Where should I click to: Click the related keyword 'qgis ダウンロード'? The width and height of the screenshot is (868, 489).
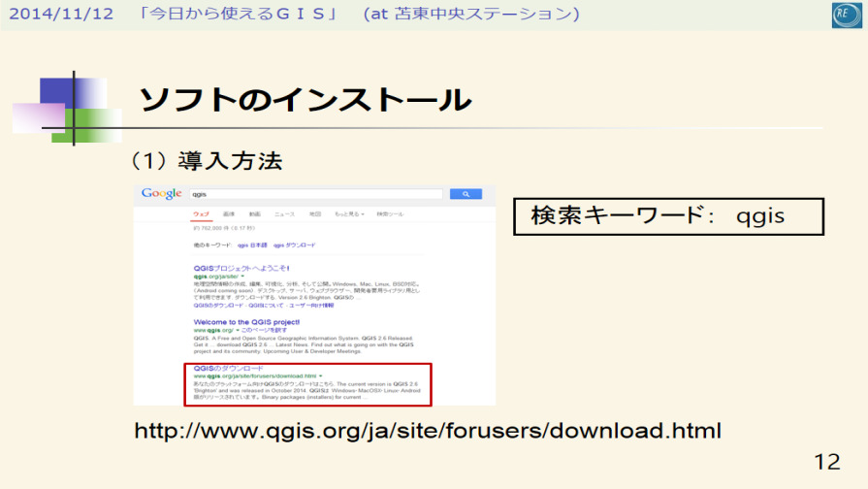pos(295,245)
